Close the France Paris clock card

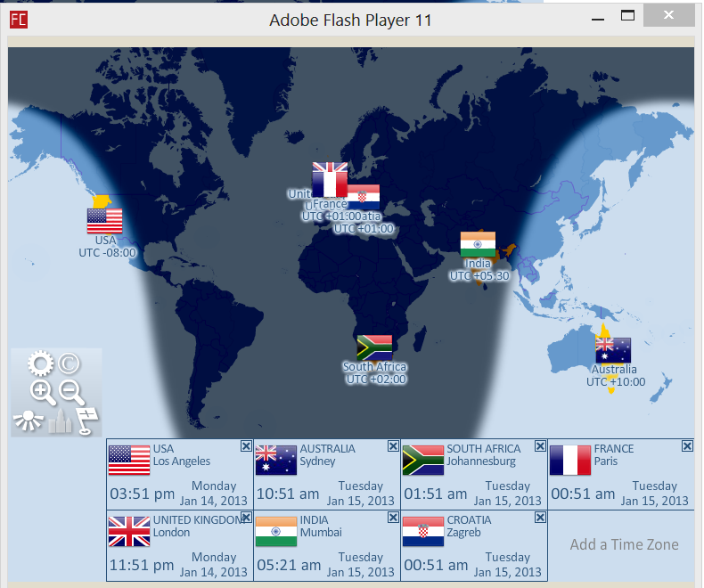686,446
